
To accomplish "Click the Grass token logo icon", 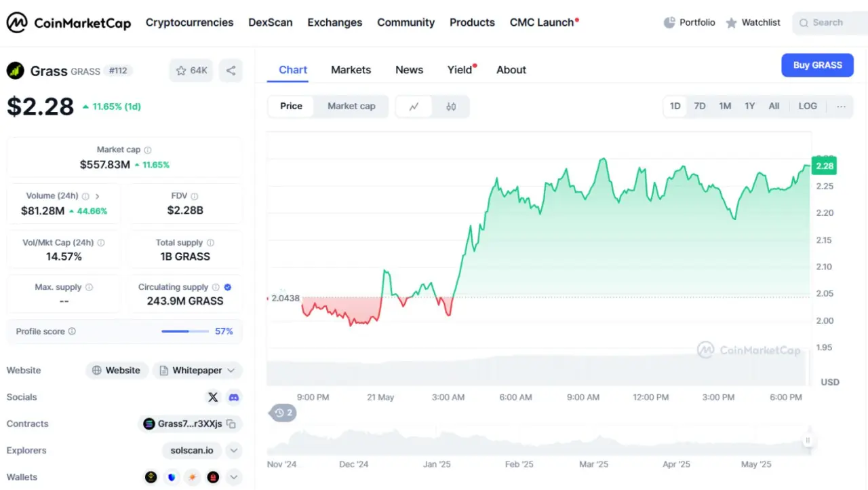I will click(x=15, y=71).
